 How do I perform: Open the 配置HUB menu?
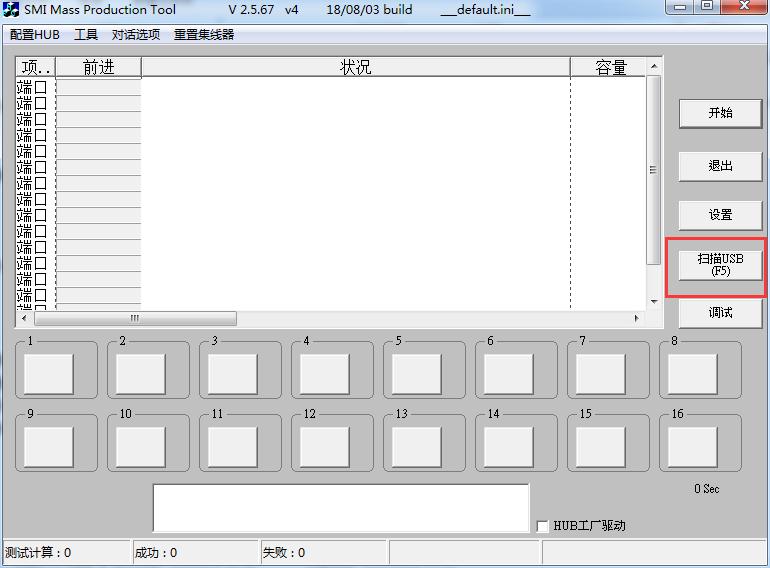pyautogui.click(x=35, y=35)
